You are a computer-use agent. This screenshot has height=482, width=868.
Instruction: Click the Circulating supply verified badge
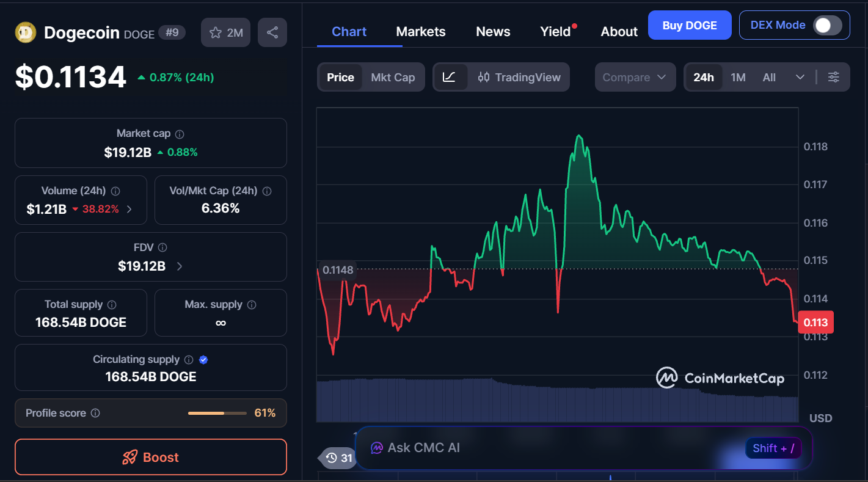203,360
